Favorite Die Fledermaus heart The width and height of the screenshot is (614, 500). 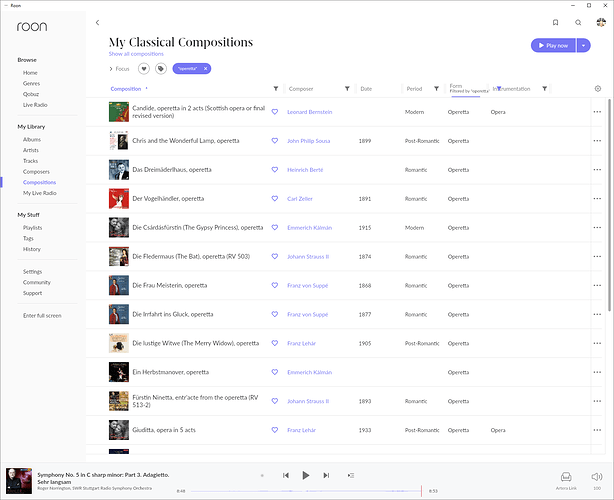pos(275,256)
